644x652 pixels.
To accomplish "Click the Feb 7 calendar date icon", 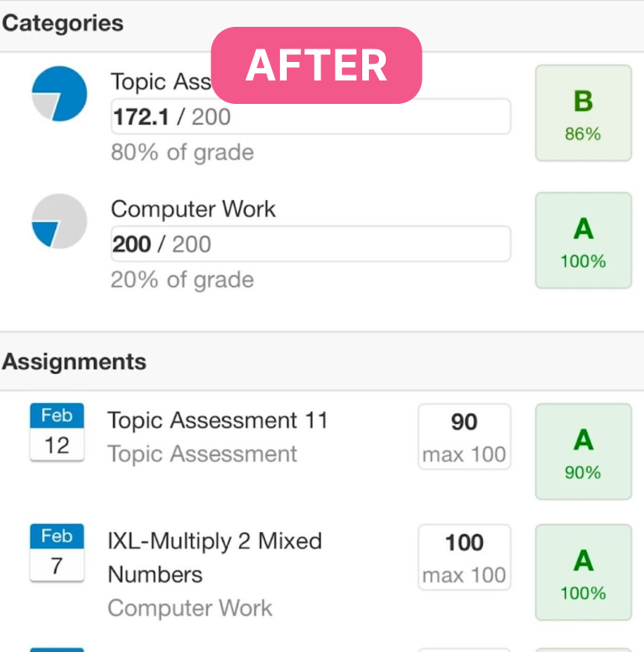I will [56, 553].
